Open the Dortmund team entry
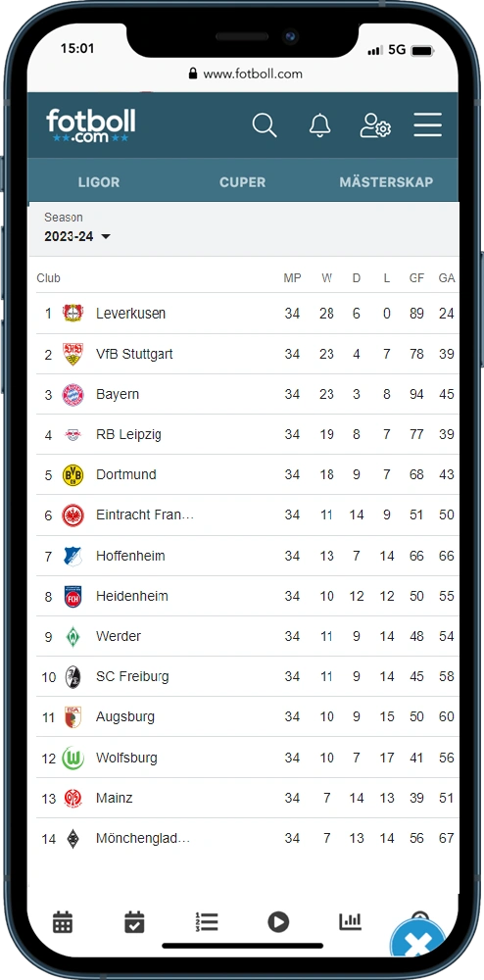484x980 pixels. (x=247, y=474)
